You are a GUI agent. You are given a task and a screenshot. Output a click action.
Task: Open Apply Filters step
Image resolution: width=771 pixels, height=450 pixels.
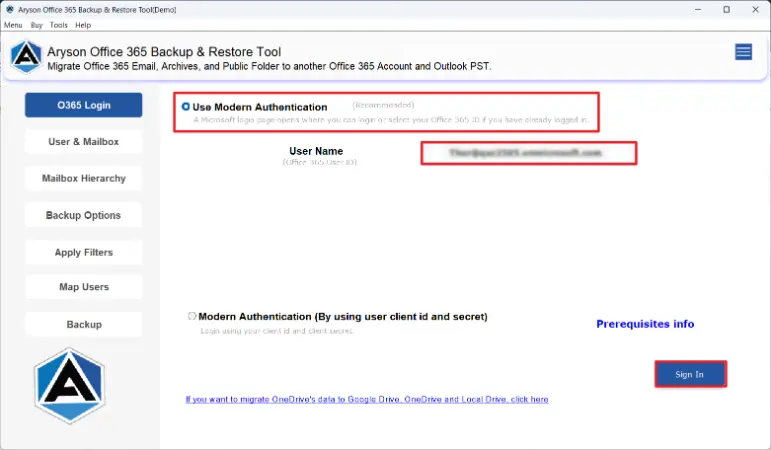pyautogui.click(x=84, y=252)
